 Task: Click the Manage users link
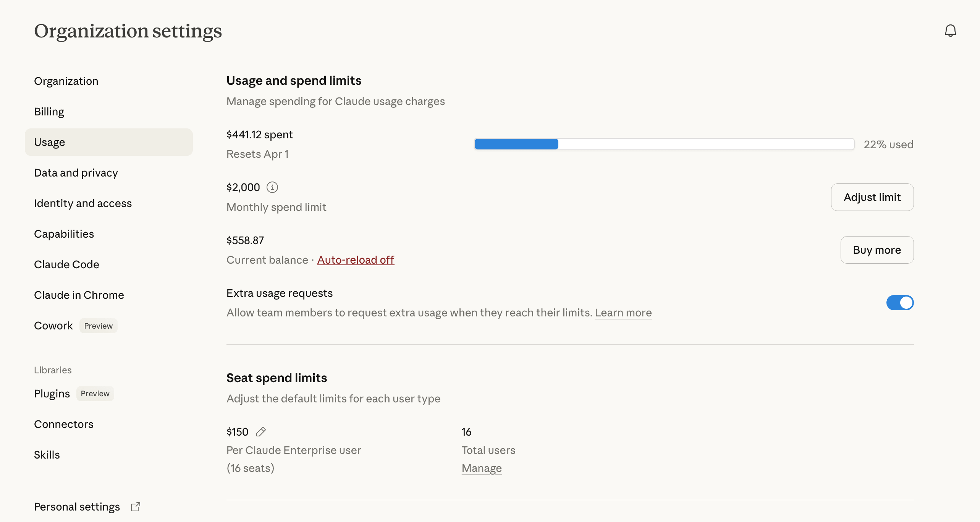pyautogui.click(x=482, y=468)
